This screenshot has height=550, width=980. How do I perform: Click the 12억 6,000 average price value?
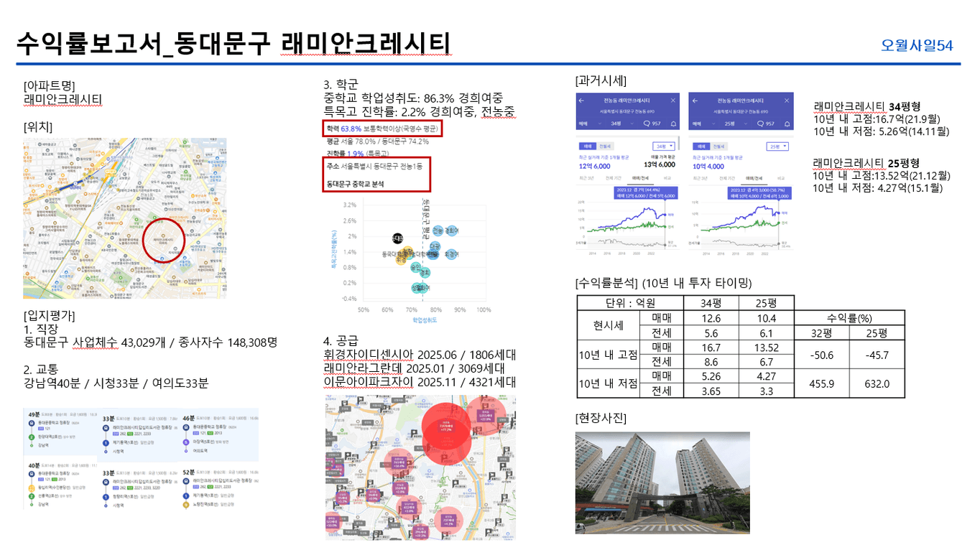pyautogui.click(x=594, y=166)
